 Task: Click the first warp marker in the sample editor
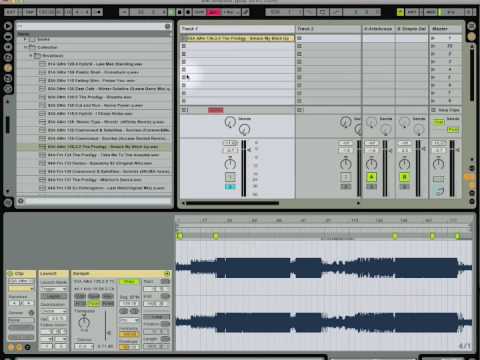tap(180, 236)
